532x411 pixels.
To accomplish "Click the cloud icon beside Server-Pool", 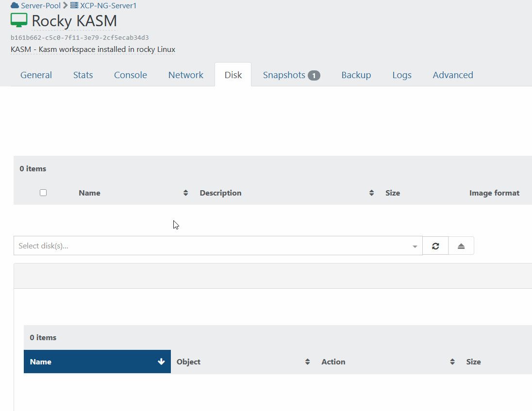I will pos(15,6).
